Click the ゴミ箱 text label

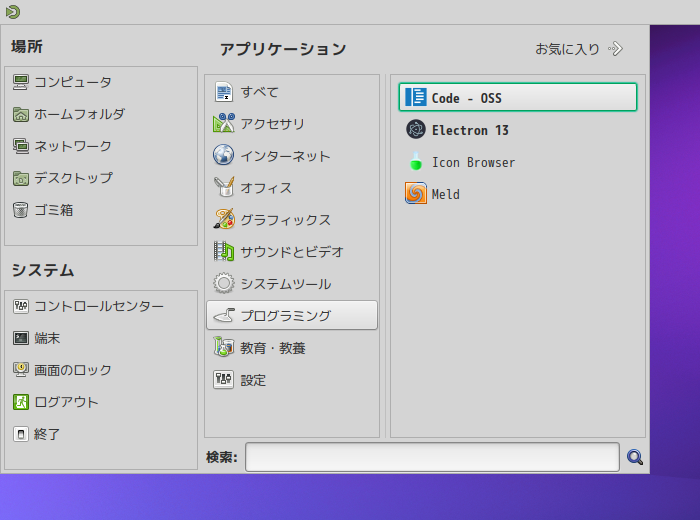click(54, 210)
